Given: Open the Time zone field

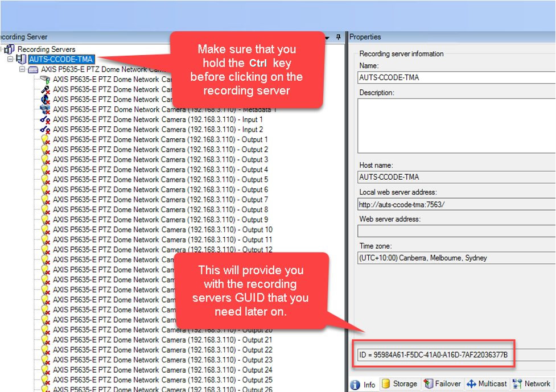Looking at the screenshot, I should point(456,258).
